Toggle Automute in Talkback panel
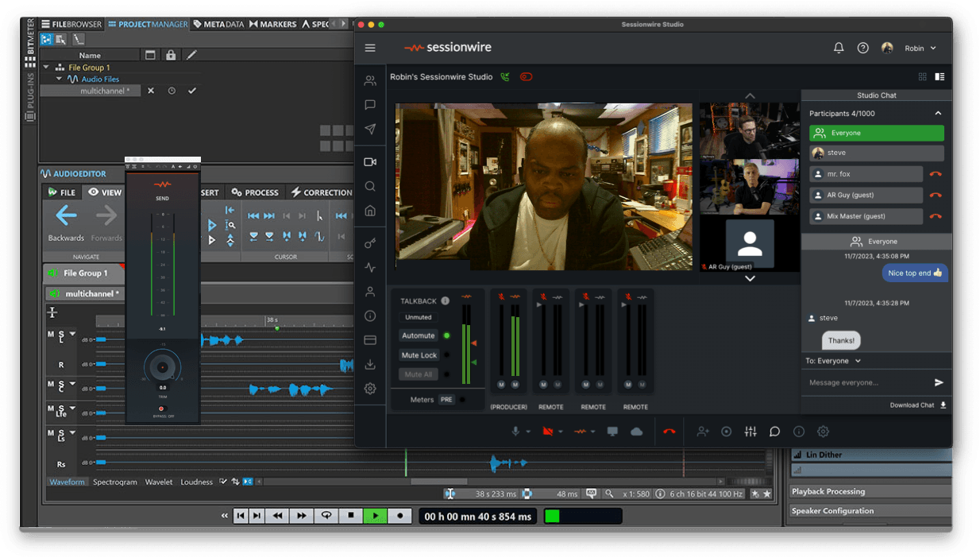Screen dimensions: 980x558 click(419, 335)
